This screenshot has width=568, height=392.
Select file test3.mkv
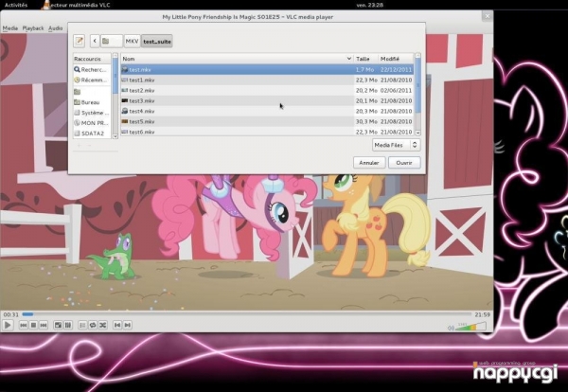(x=267, y=100)
